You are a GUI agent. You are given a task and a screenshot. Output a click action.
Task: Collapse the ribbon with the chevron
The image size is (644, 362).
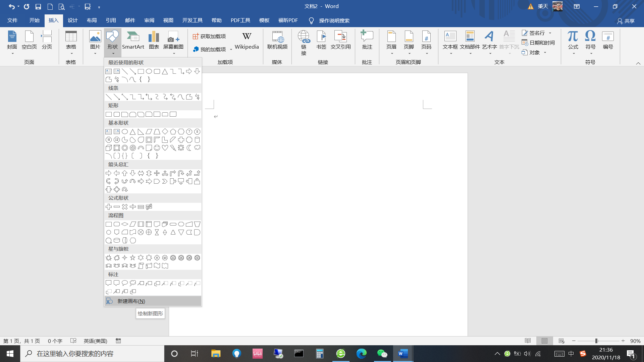[x=638, y=63]
